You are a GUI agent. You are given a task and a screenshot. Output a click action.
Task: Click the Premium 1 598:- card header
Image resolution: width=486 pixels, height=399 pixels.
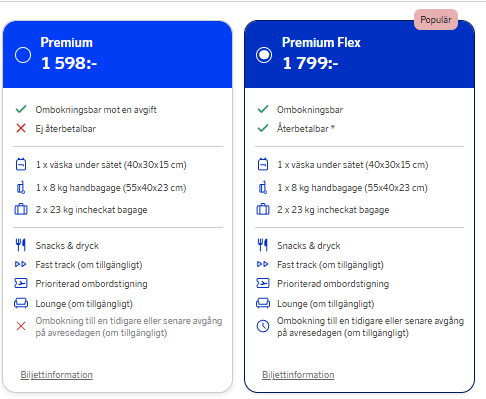coord(117,55)
